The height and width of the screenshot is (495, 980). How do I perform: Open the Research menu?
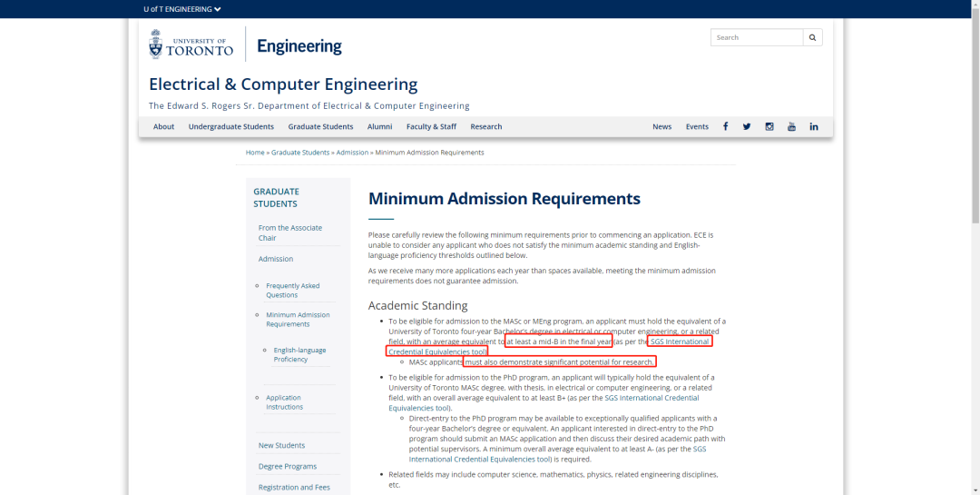coord(486,126)
